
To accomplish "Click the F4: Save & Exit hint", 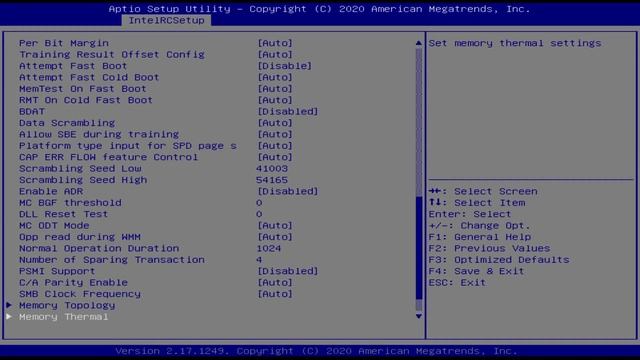I will [x=476, y=271].
